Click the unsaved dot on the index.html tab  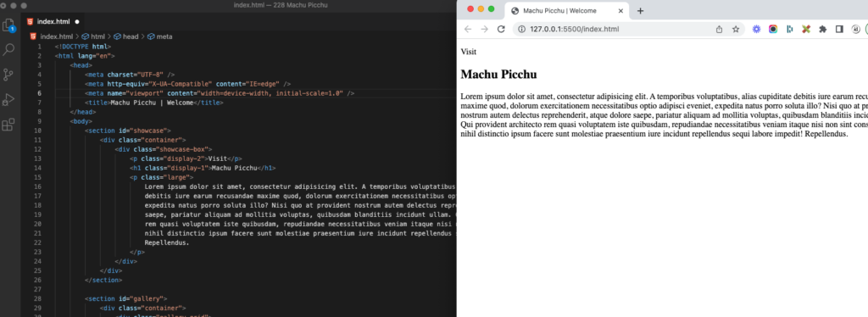tap(77, 22)
